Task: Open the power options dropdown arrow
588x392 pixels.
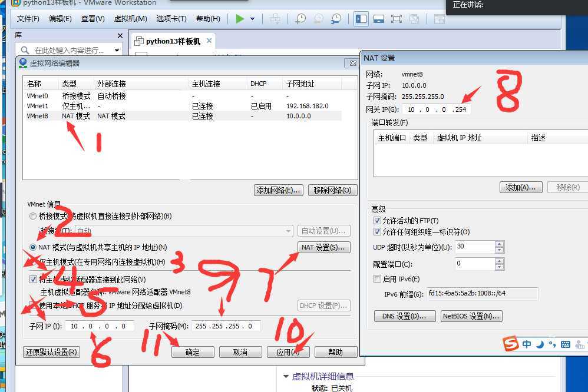Action: tap(252, 19)
